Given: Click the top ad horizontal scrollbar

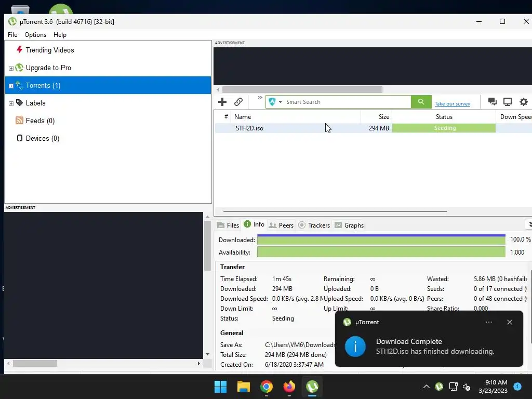Looking at the screenshot, I should pyautogui.click(x=302, y=89).
